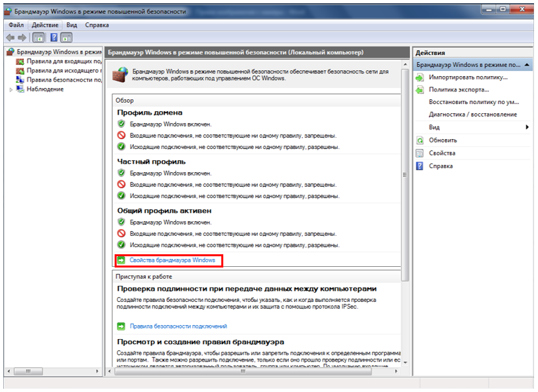
Task: Click the Back arrow in the toolbar
Action: (10, 38)
